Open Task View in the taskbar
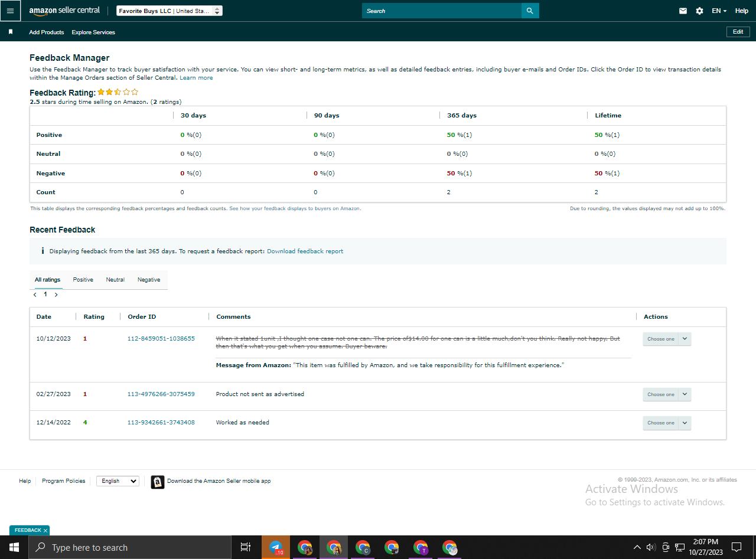 [x=246, y=547]
